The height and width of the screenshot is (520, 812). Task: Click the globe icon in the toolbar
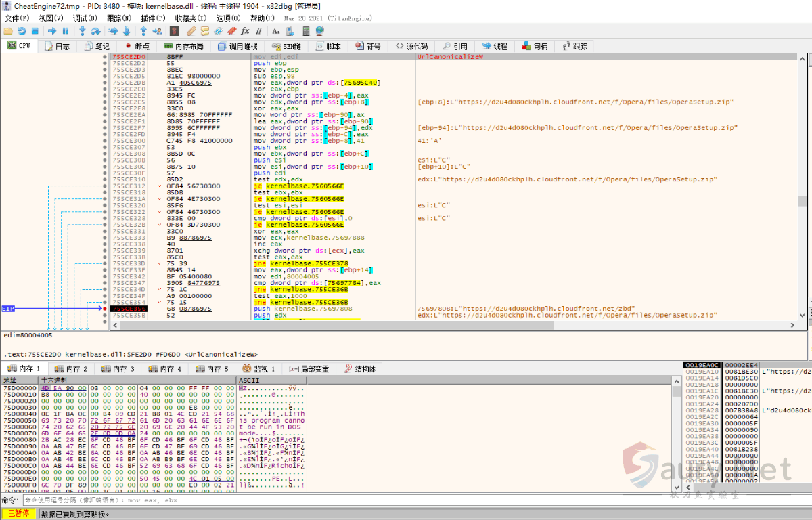319,31
